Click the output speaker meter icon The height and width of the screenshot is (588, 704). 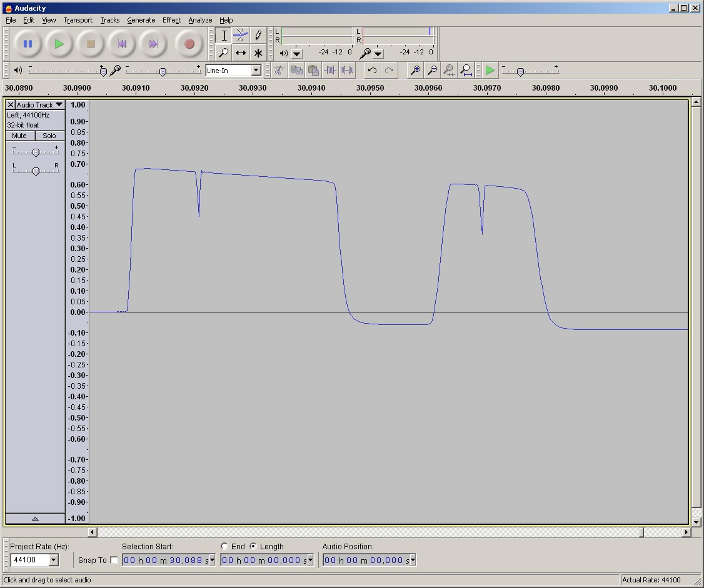(x=284, y=53)
